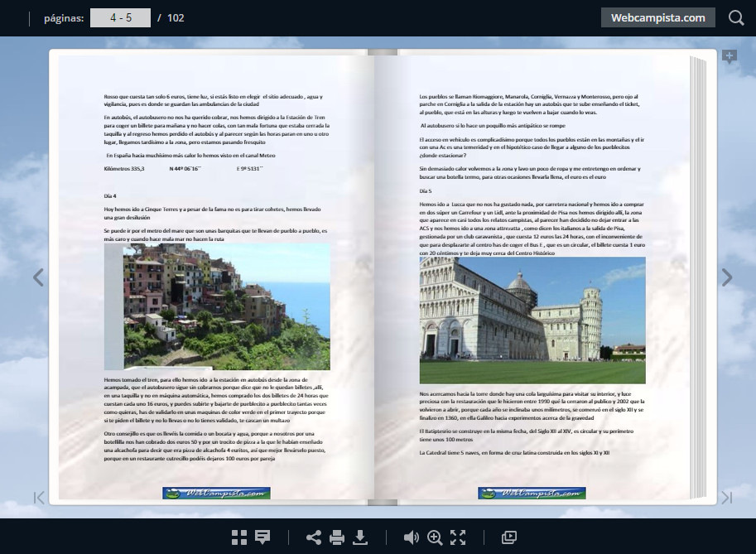Jump to the last page

pos(727,498)
